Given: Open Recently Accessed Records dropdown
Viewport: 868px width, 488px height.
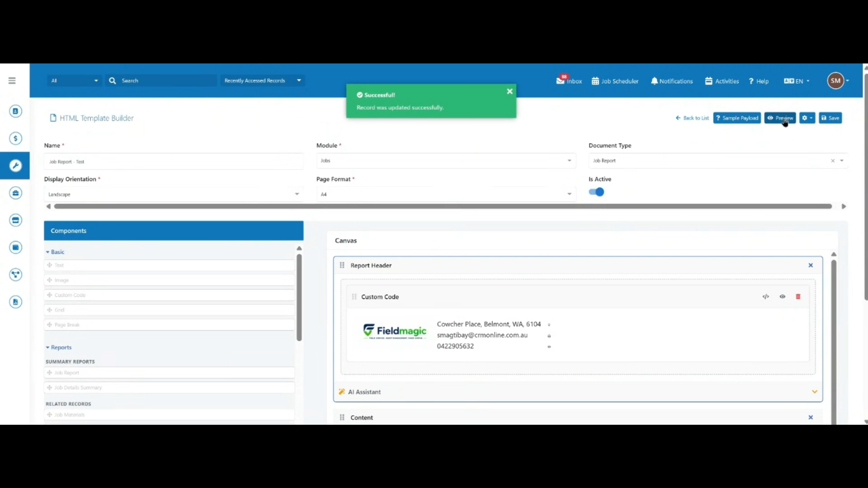Looking at the screenshot, I should [262, 80].
